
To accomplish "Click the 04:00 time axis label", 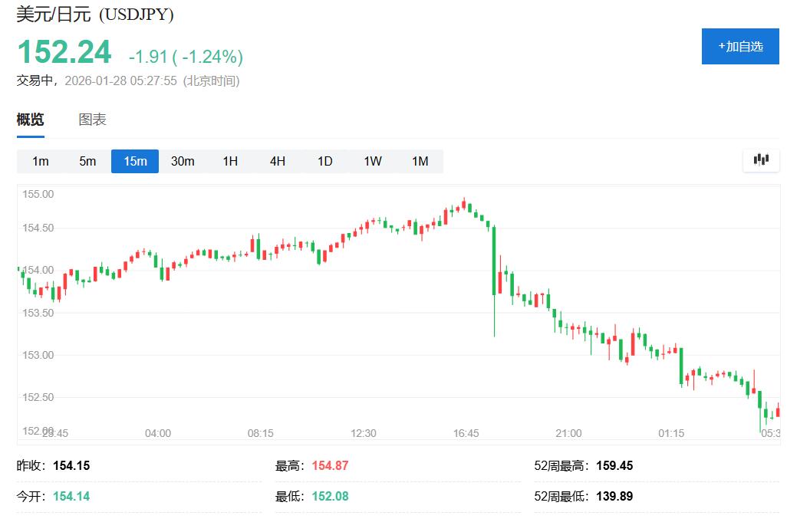I will click(x=158, y=433).
